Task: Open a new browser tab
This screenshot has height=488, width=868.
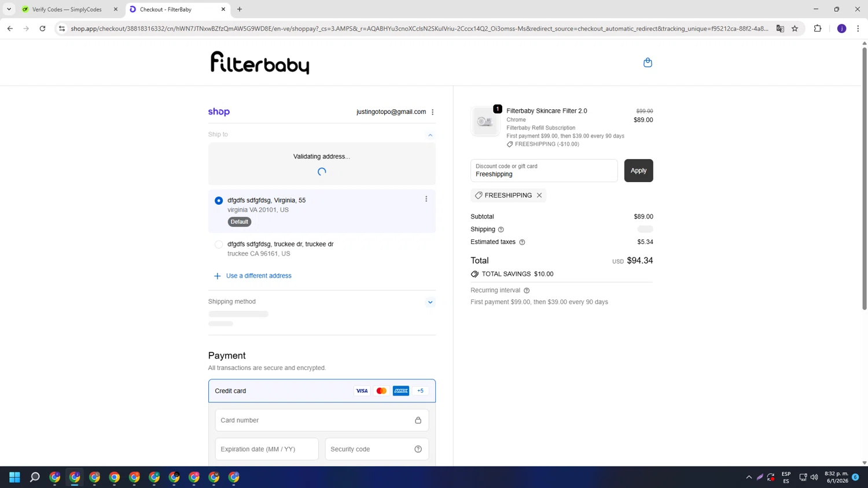Action: pyautogui.click(x=240, y=9)
